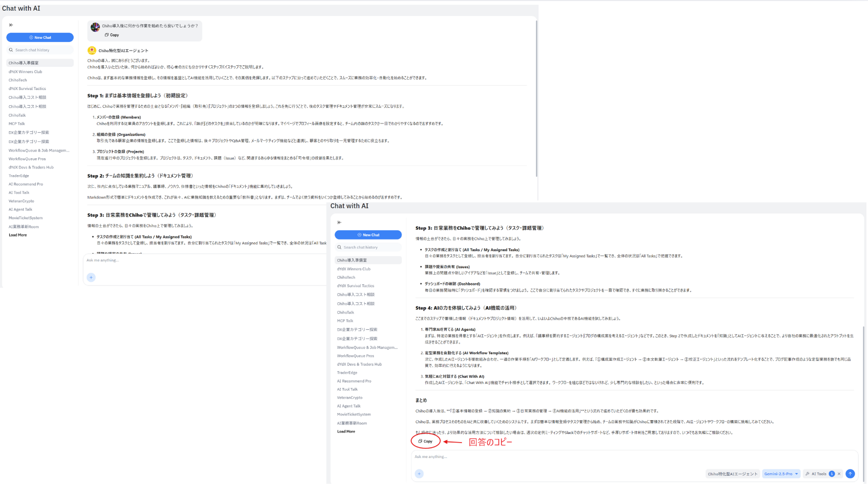Click the Copy button circled in red
The width and height of the screenshot is (868, 486).
pos(426,442)
